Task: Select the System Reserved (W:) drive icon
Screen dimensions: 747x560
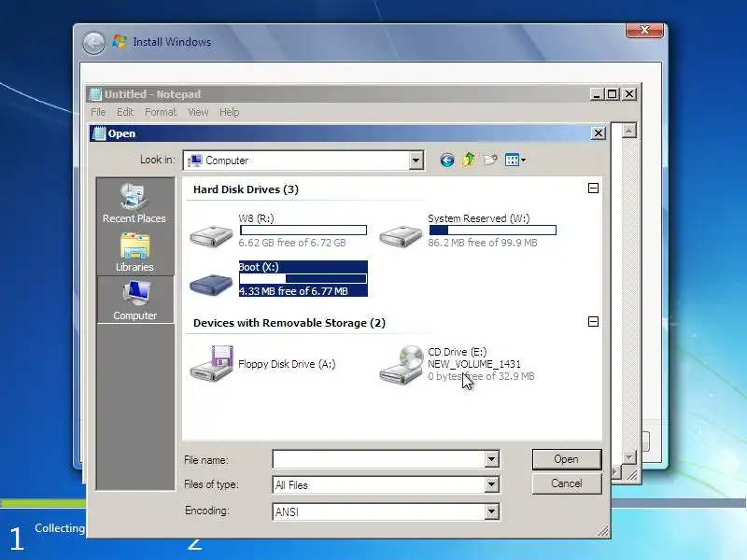Action: point(401,236)
